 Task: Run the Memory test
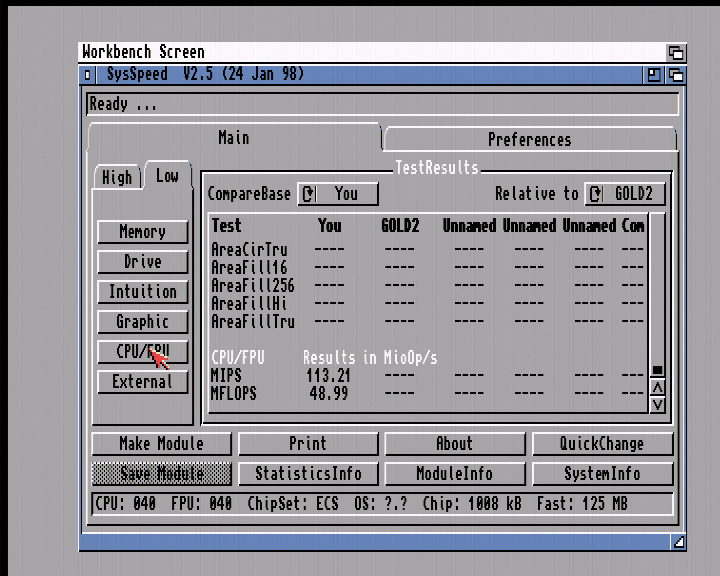(142, 232)
